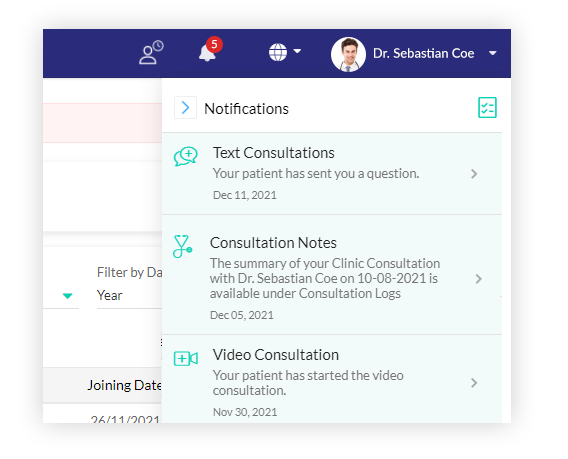Open the Text Consultations notification chevron
The width and height of the screenshot is (568, 459).
(x=474, y=174)
